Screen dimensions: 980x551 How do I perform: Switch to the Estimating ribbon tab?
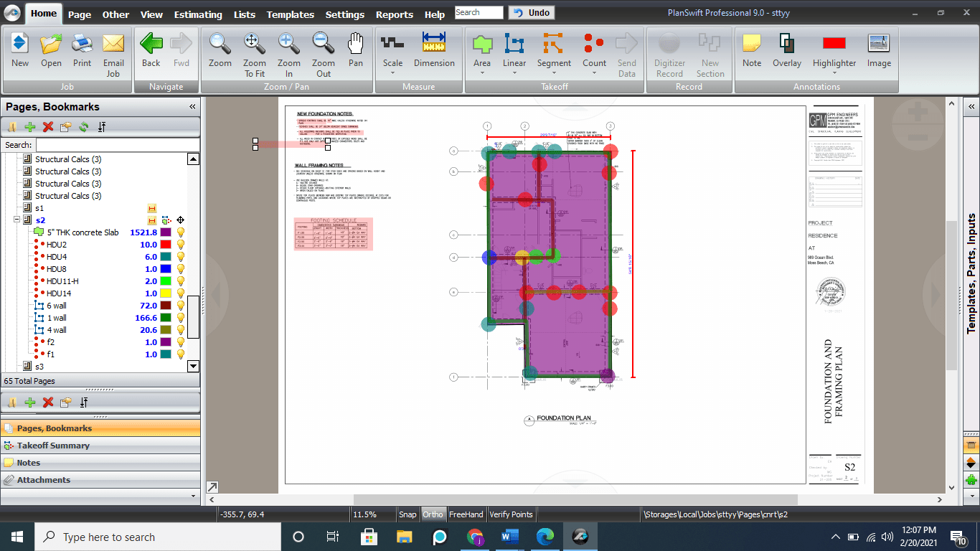pos(198,14)
